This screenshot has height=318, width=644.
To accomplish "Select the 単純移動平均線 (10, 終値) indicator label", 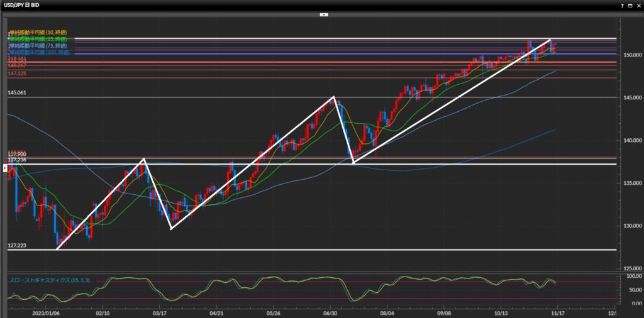I will click(x=38, y=32).
